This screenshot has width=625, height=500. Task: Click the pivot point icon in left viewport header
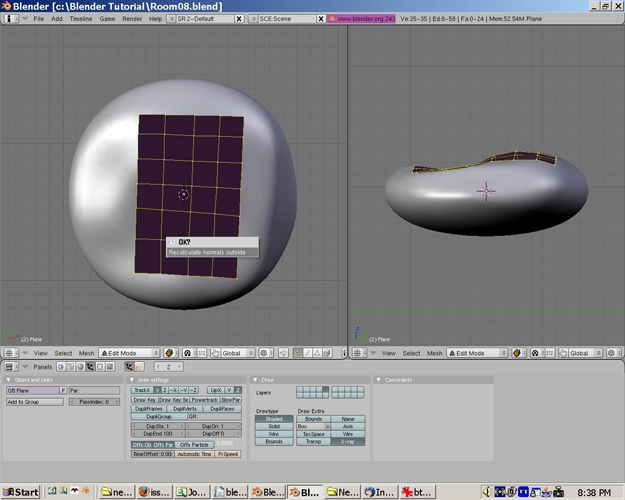(x=187, y=353)
